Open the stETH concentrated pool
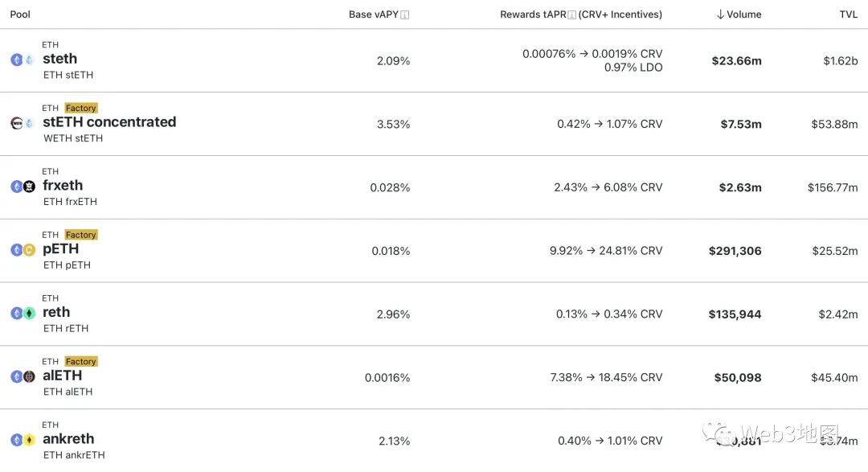 109,122
